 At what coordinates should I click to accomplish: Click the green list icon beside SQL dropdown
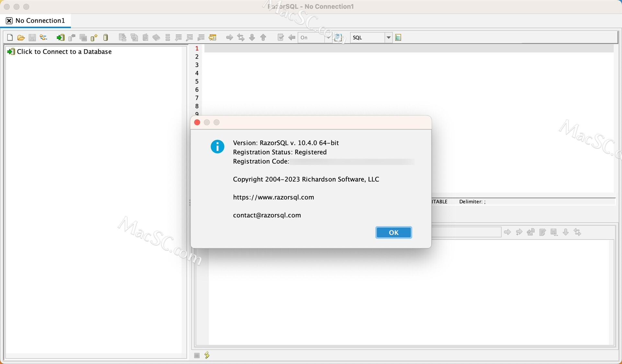[398, 38]
